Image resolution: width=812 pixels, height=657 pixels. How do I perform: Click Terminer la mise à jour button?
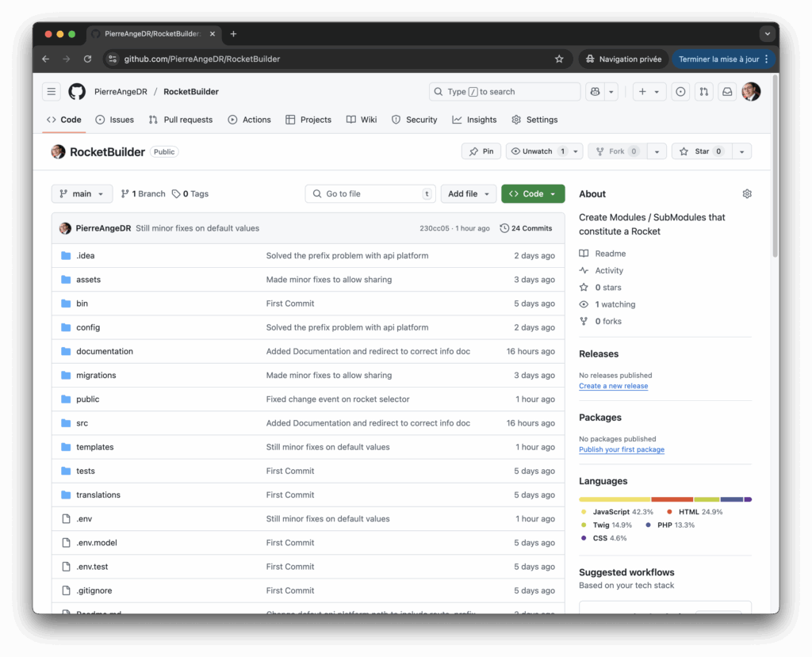[x=723, y=59]
